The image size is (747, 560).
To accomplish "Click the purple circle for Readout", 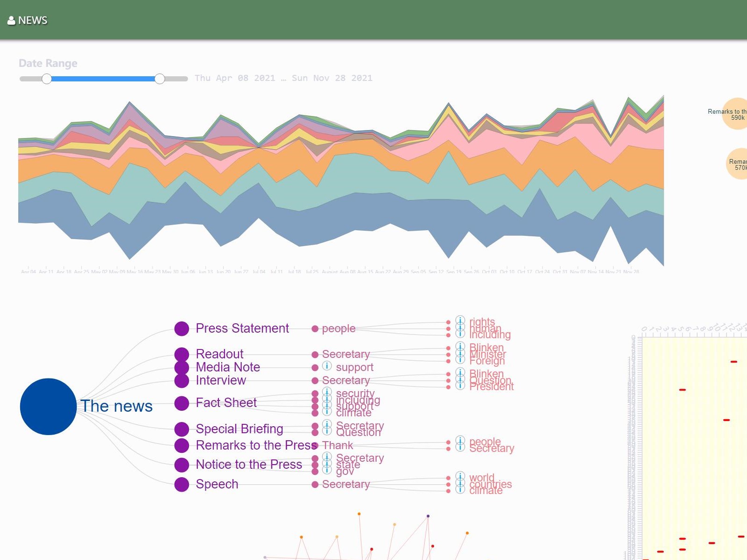I will pyautogui.click(x=181, y=355).
